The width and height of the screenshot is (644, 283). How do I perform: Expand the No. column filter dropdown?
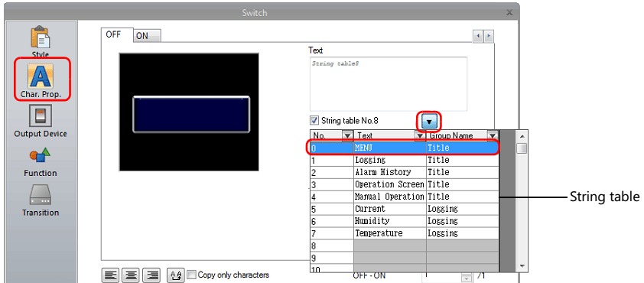347,135
